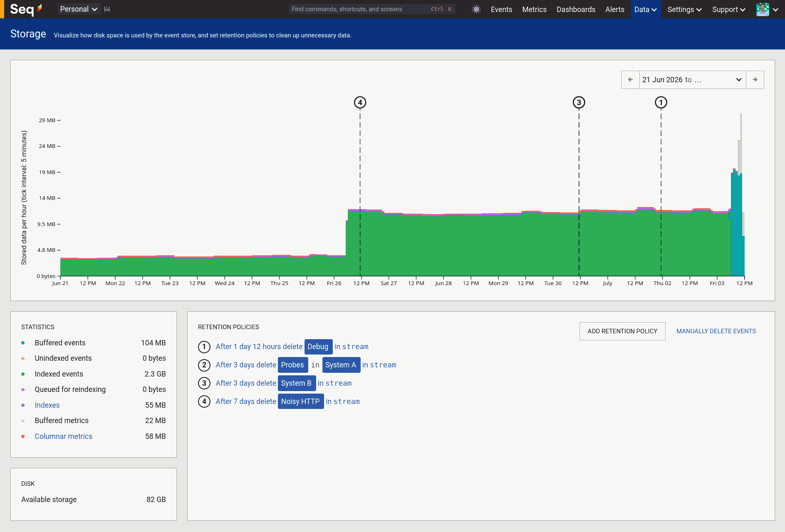Open the Personal workspace dropdown
The height and width of the screenshot is (532, 785).
(79, 9)
